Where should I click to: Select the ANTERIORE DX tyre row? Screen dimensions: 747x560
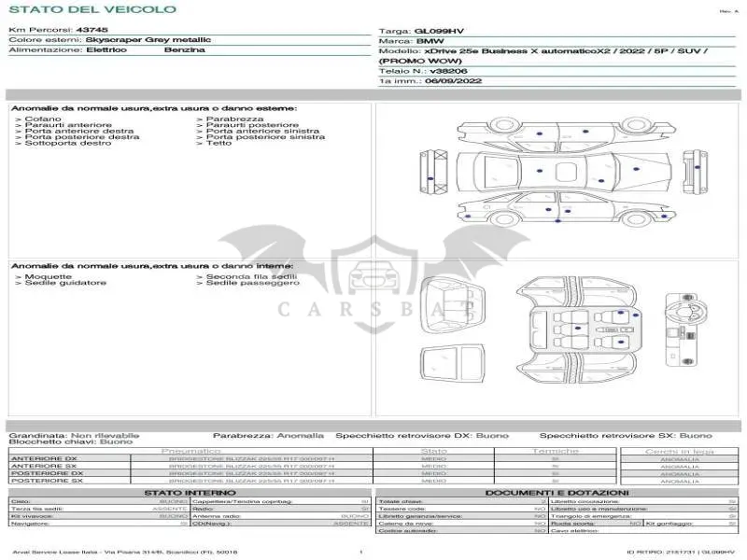pos(313,459)
